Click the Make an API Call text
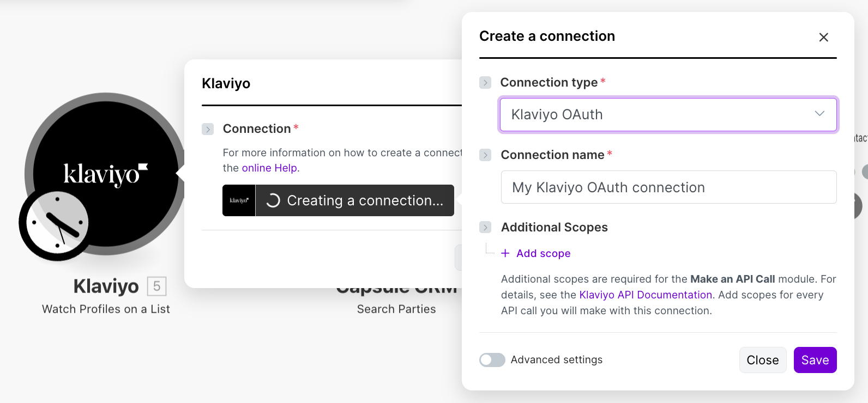 [x=732, y=279]
